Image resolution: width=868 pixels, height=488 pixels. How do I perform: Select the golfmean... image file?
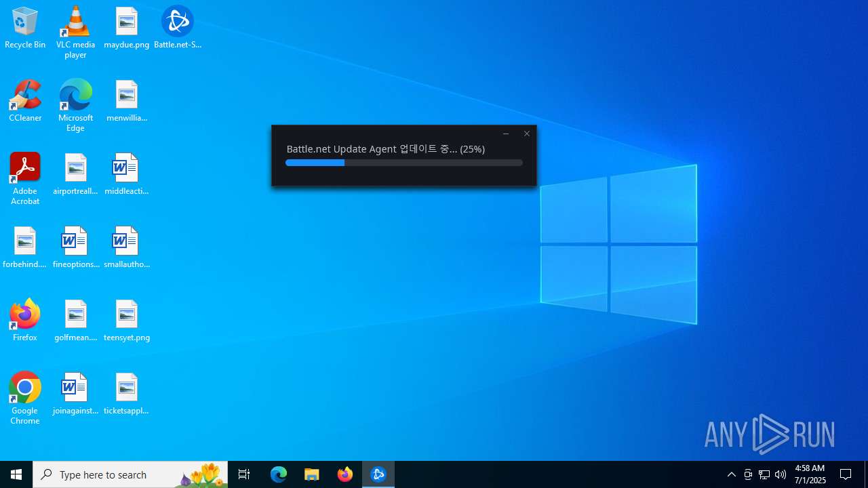coord(75,321)
